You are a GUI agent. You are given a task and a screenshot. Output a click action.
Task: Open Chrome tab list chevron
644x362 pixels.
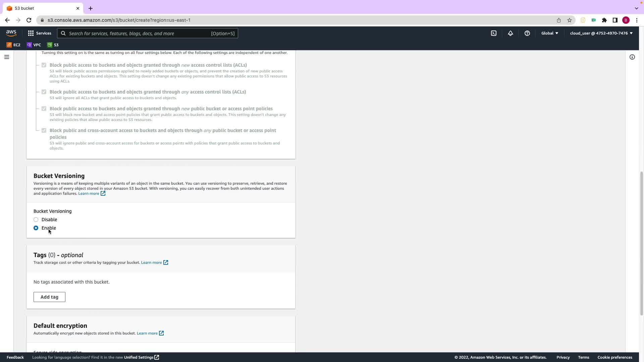pos(636,8)
